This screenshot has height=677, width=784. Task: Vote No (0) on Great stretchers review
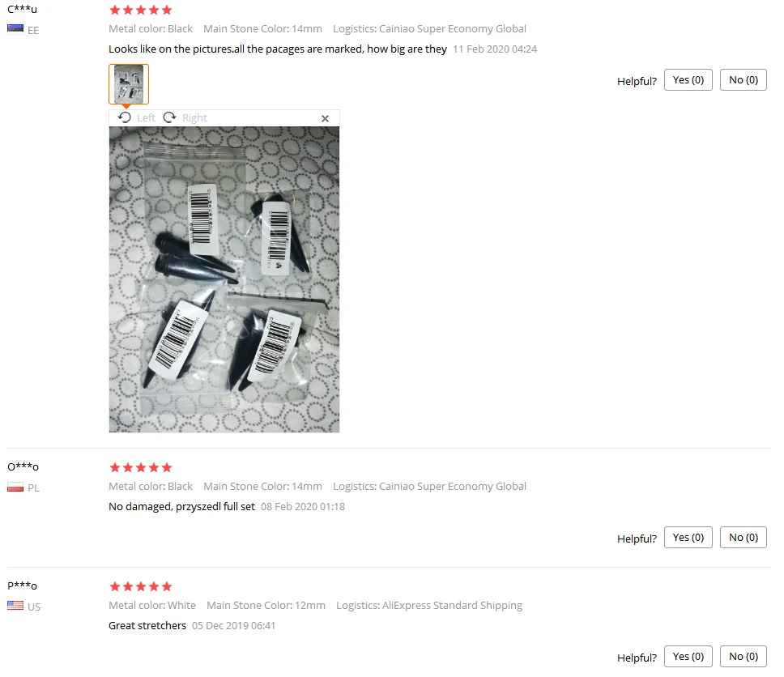743,657
